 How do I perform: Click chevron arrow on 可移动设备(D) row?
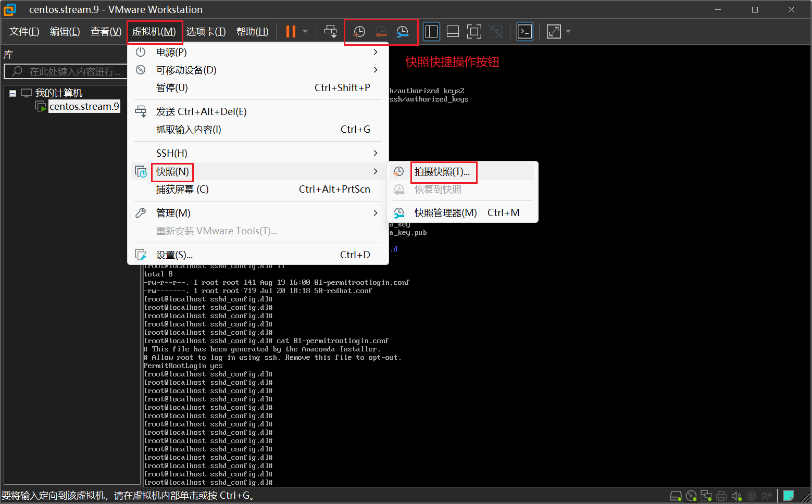(x=376, y=70)
